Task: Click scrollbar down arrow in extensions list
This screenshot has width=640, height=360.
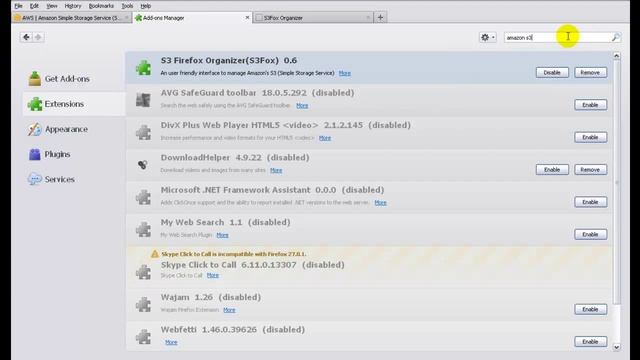Action: point(616,347)
